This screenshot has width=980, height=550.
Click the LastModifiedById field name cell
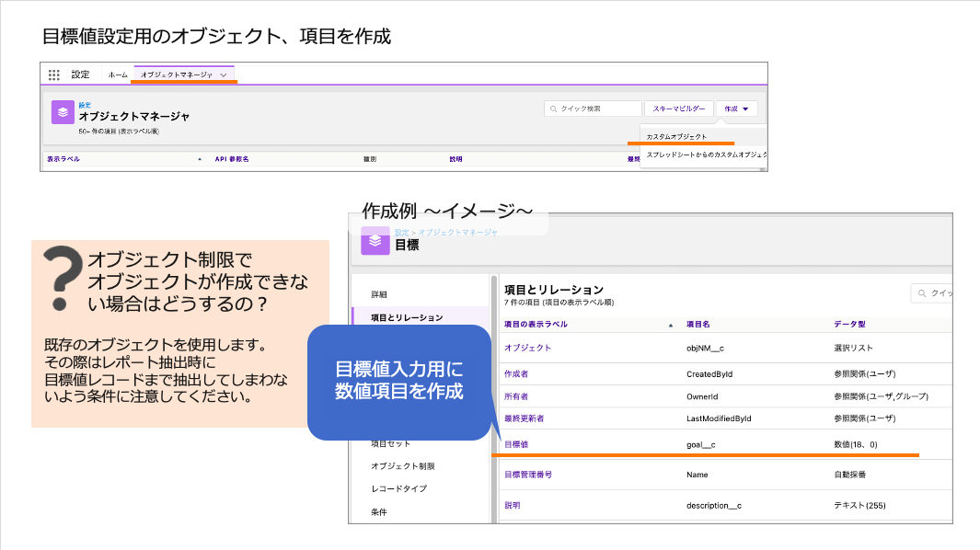coord(719,418)
